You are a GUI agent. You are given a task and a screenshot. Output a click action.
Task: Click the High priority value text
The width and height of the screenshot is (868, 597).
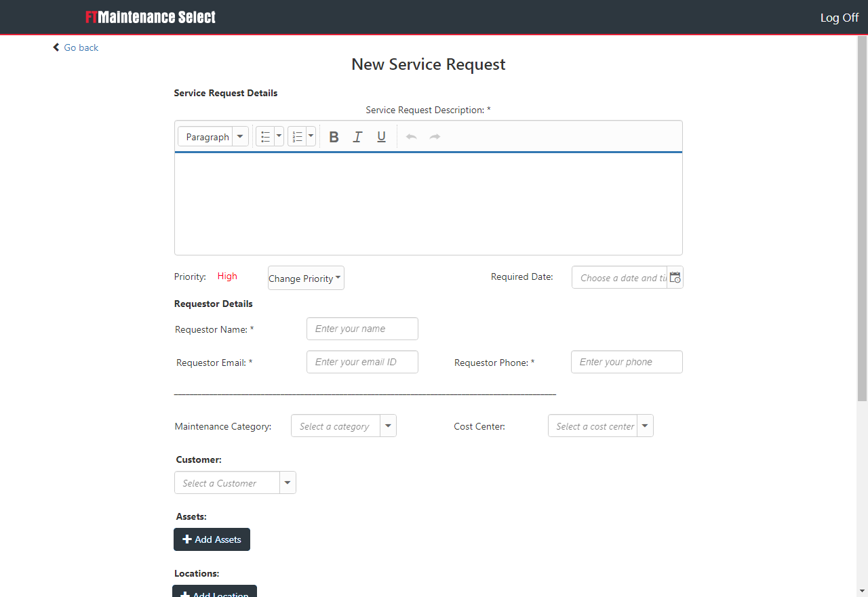tap(227, 276)
